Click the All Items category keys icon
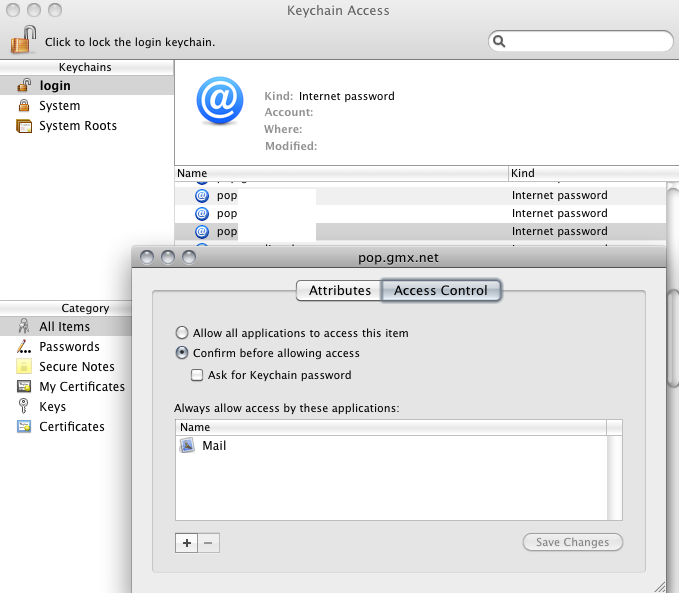Viewport: 679px width, 593px height. coord(24,326)
